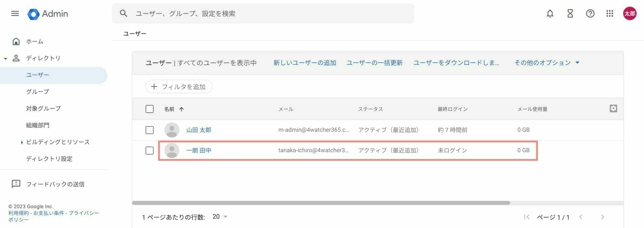Open the hamburger main menu
Screen dimensions: 644x228
(15, 13)
